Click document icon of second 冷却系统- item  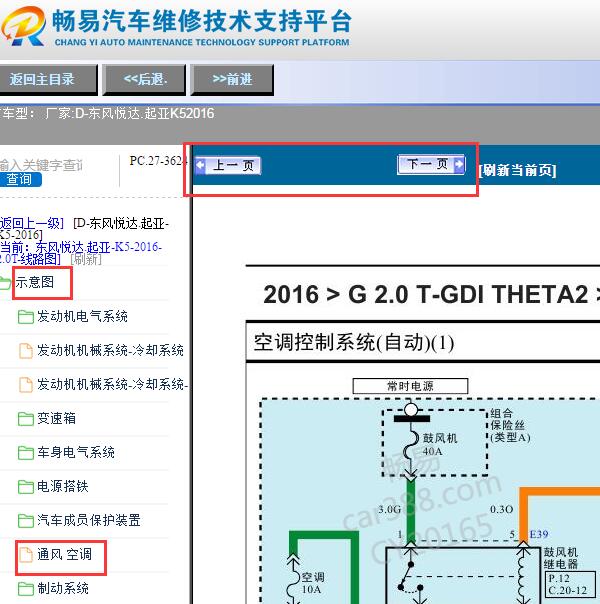pyautogui.click(x=26, y=384)
